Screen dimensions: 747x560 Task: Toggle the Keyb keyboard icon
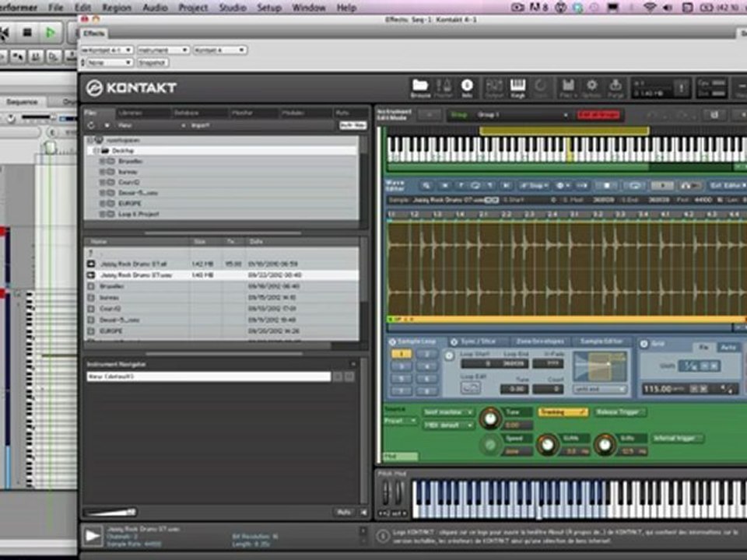pyautogui.click(x=518, y=88)
